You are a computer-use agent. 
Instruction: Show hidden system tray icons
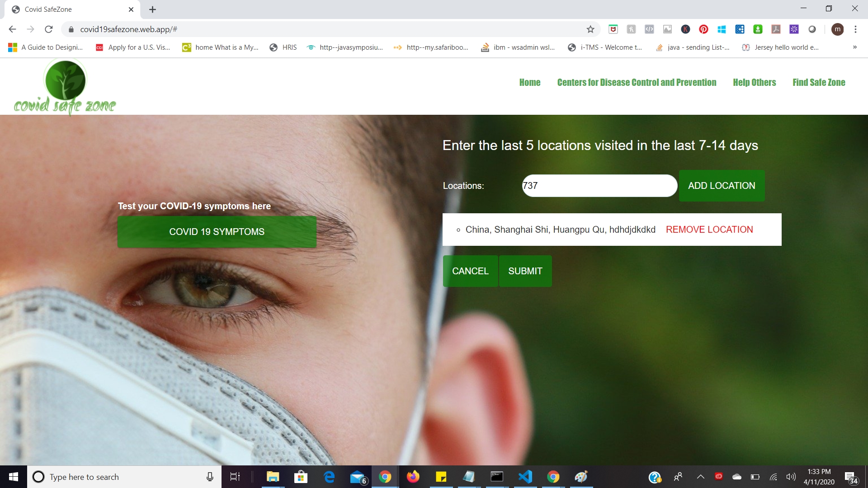[x=700, y=477]
